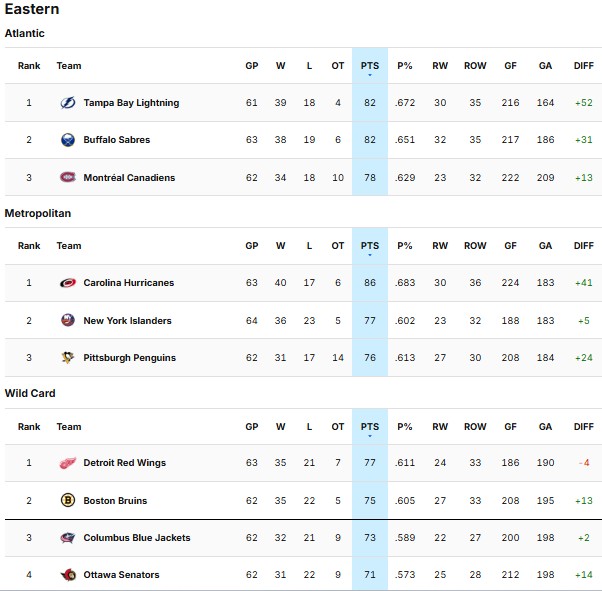The image size is (602, 591).
Task: Sort Wild Card table by ROW column
Action: click(475, 427)
